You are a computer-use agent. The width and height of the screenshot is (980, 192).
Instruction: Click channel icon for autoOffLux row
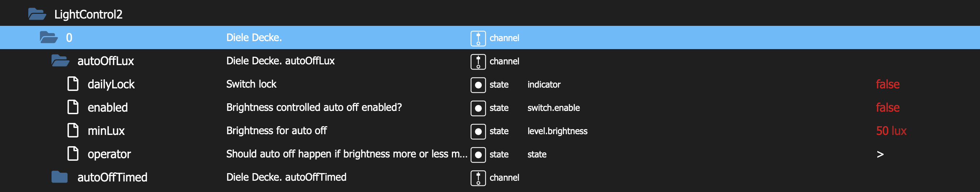(478, 61)
